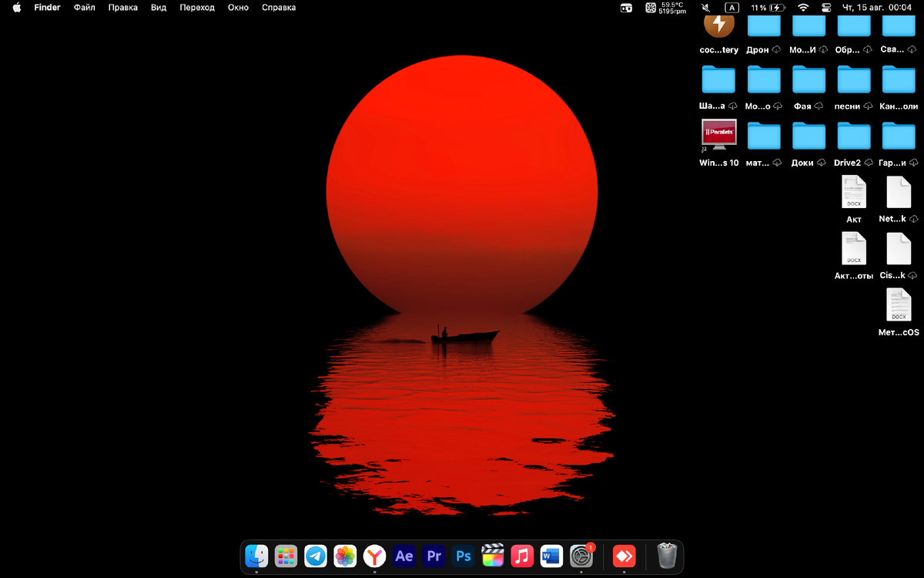Select the Обр... folder on desktop
924x578 pixels.
[x=854, y=25]
